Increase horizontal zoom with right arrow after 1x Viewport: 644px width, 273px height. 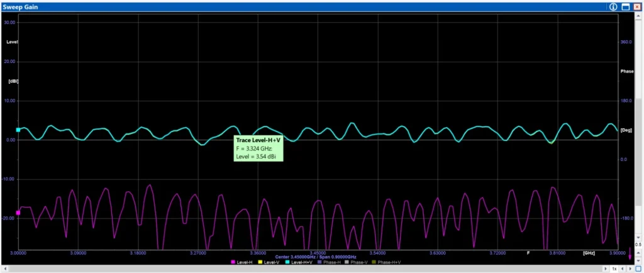point(630,269)
